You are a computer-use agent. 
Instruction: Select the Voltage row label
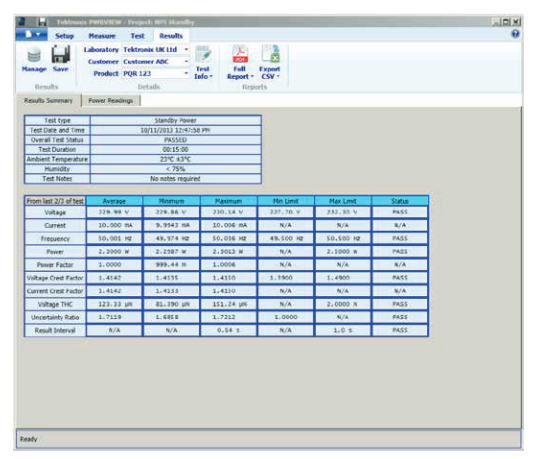click(55, 212)
